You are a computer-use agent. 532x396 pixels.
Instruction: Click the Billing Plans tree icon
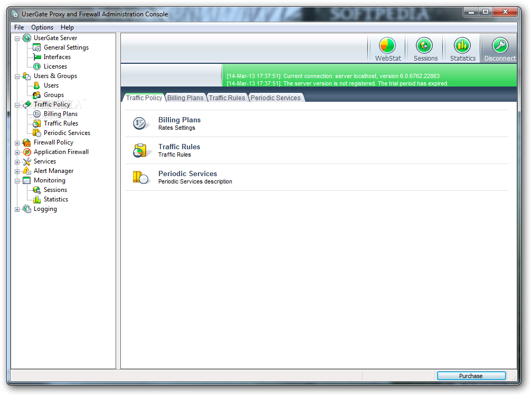(36, 114)
